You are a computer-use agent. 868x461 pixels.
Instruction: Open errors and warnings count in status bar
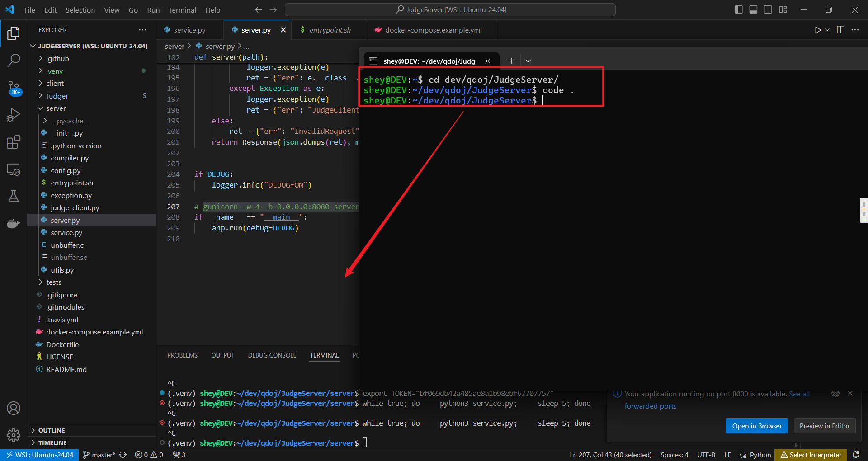point(149,455)
